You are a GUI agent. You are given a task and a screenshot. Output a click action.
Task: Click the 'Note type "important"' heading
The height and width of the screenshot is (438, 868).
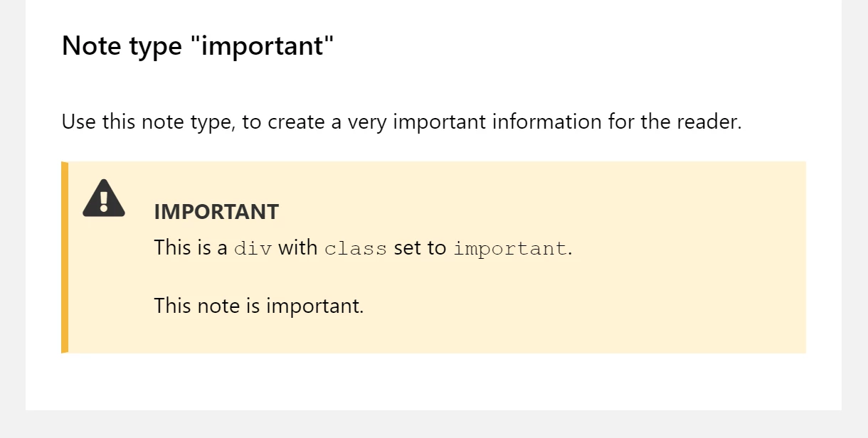pyautogui.click(x=198, y=46)
